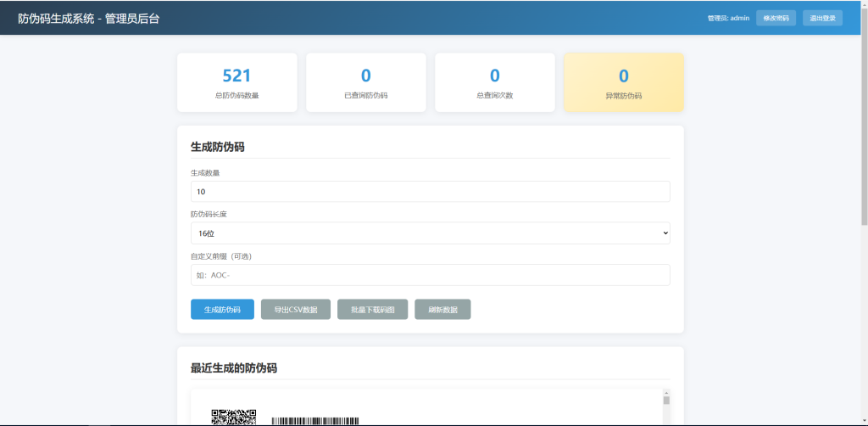This screenshot has height=426, width=868.
Task: Open the 防伪码长度 dropdown showing 16位
Action: tap(430, 233)
